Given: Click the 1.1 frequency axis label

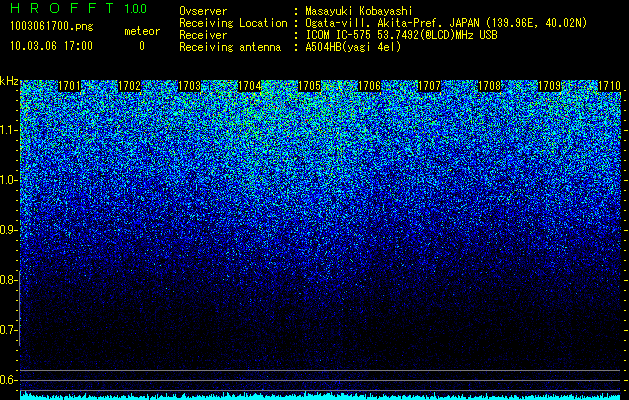Looking at the screenshot, I should (x=8, y=130).
